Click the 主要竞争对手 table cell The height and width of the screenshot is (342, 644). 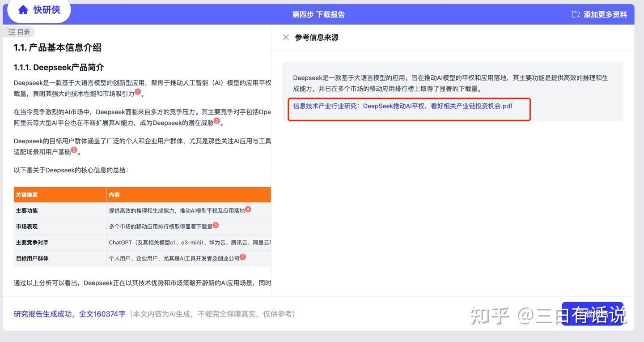(60, 242)
